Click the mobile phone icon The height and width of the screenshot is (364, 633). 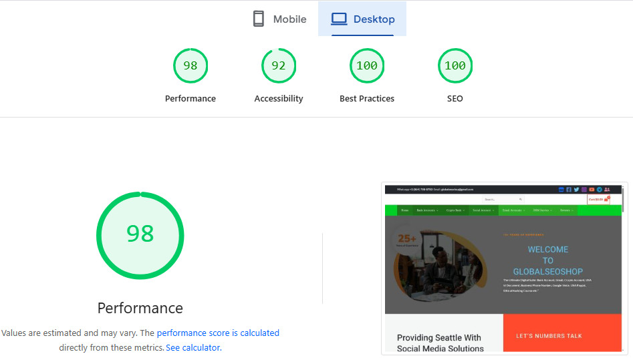[x=259, y=19]
